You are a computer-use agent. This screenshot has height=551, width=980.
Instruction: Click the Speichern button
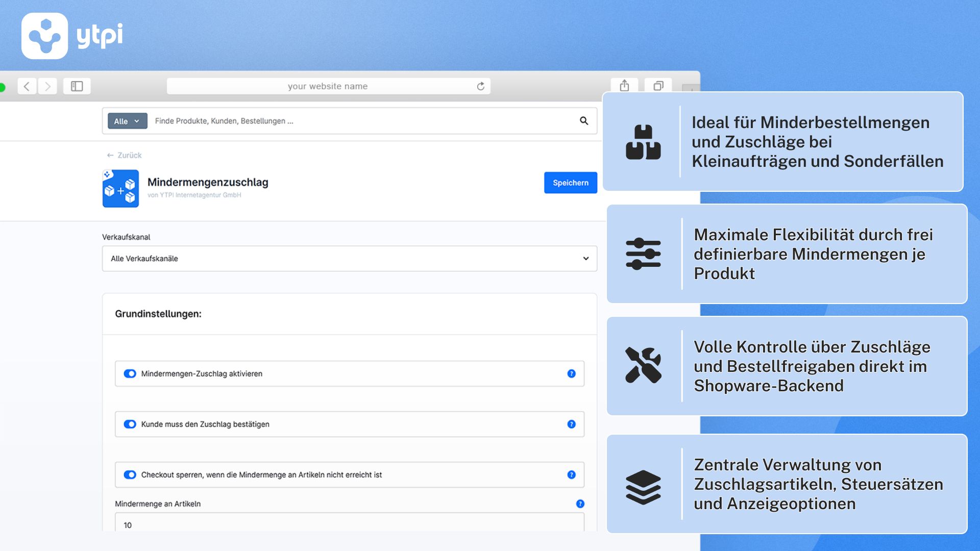pos(570,183)
